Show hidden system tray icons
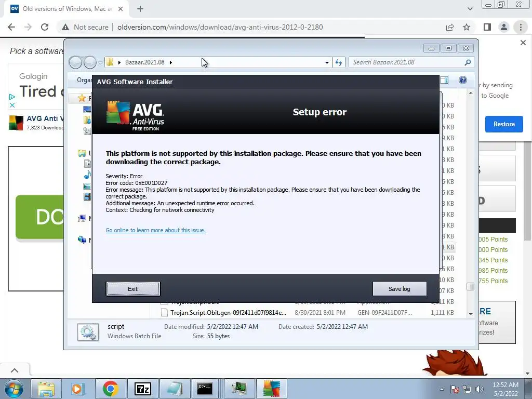Image resolution: width=532 pixels, height=399 pixels. pyautogui.click(x=442, y=389)
